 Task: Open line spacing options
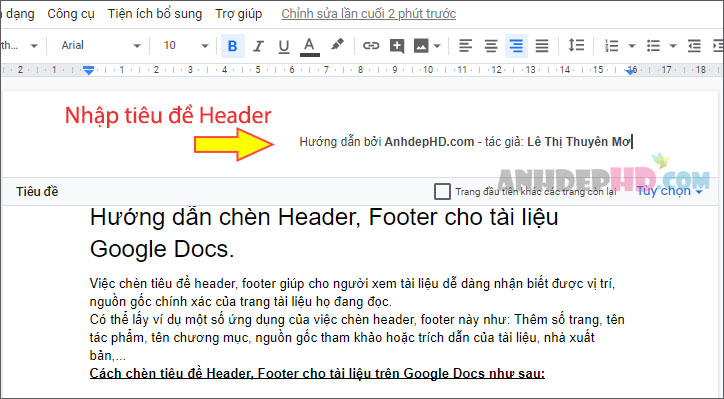[x=576, y=45]
